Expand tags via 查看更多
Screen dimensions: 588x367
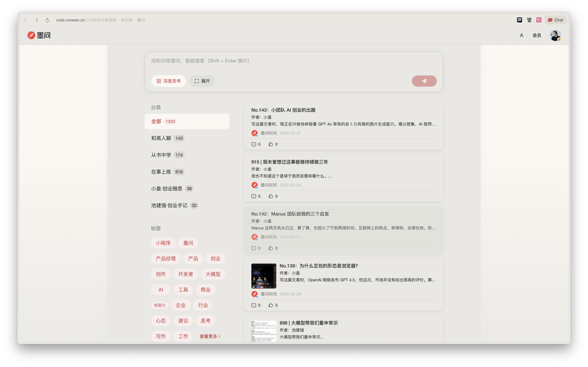pyautogui.click(x=210, y=336)
